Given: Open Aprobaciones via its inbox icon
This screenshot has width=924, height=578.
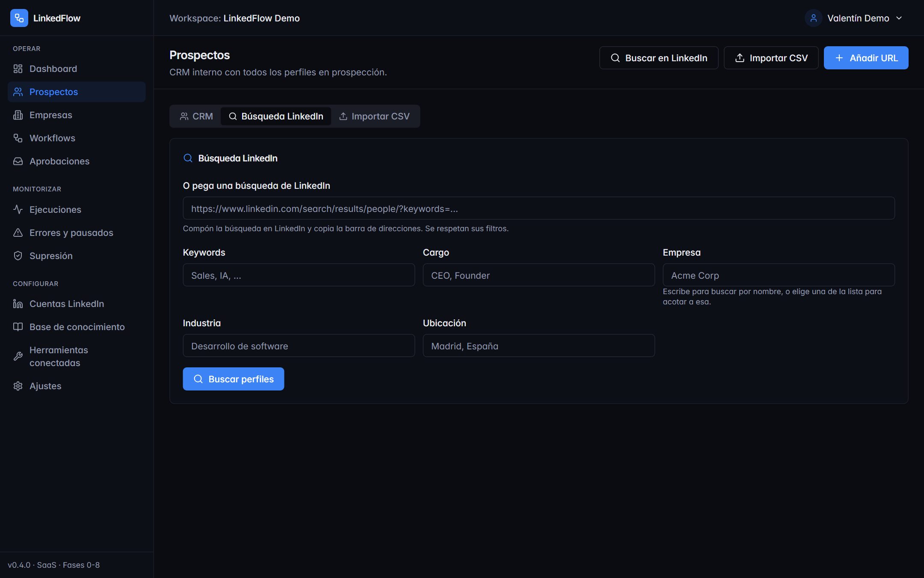Looking at the screenshot, I should 18,161.
